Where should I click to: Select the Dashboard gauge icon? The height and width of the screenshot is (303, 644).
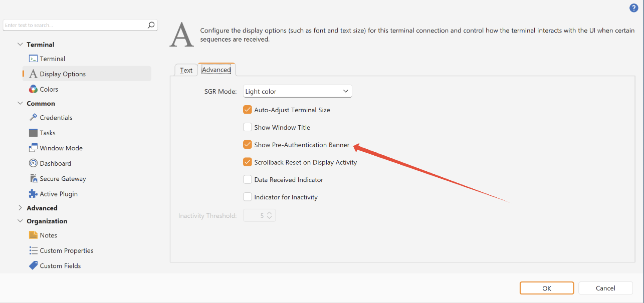pos(34,163)
